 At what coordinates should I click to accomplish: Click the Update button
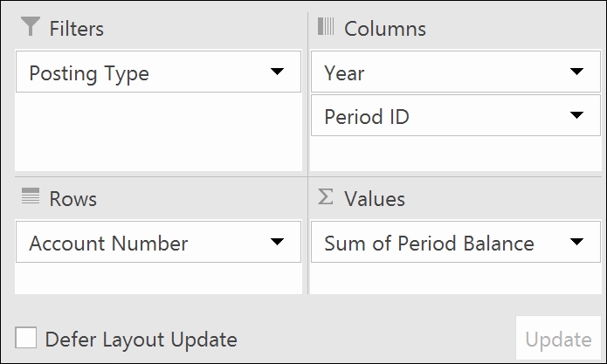[x=558, y=338]
